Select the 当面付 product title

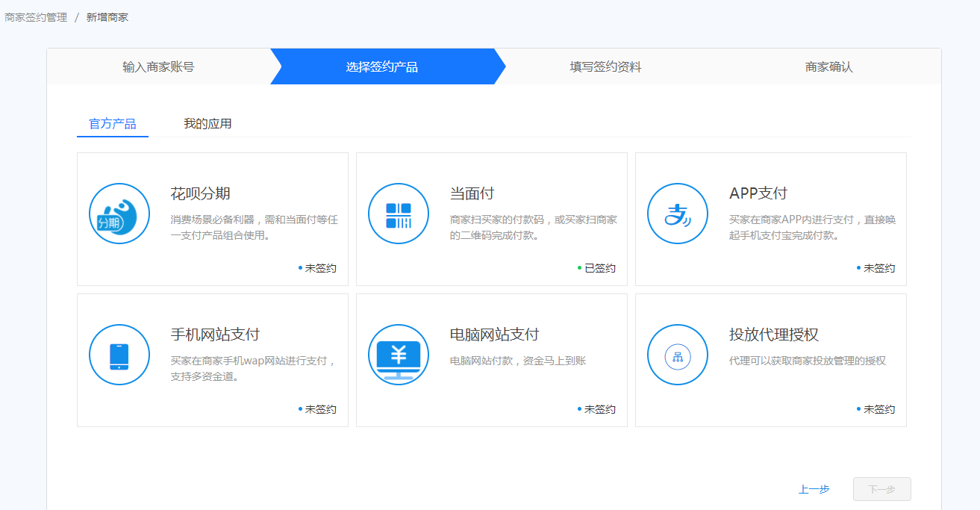[x=472, y=193]
